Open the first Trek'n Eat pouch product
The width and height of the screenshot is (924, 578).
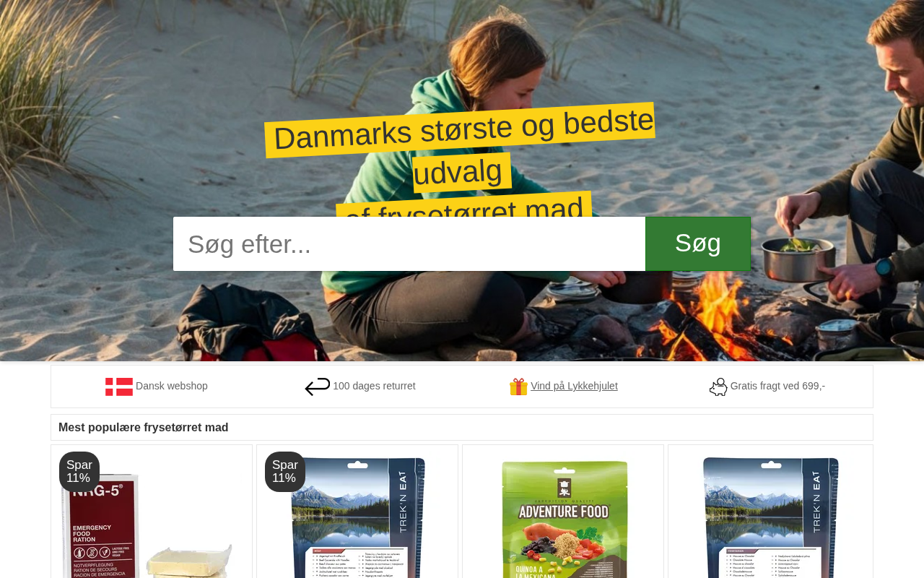click(x=358, y=517)
